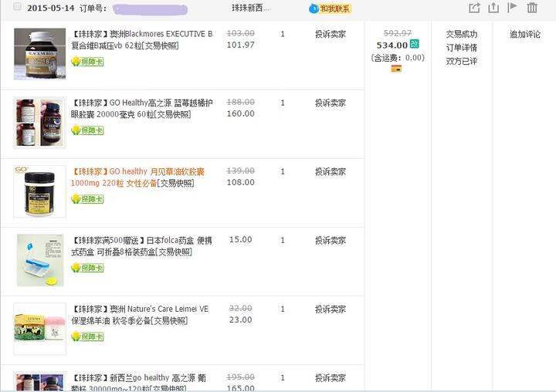Image resolution: width=556 pixels, height=392 pixels.
Task: Click price 23.00 of 绵羊油 item
Action: [x=240, y=320]
